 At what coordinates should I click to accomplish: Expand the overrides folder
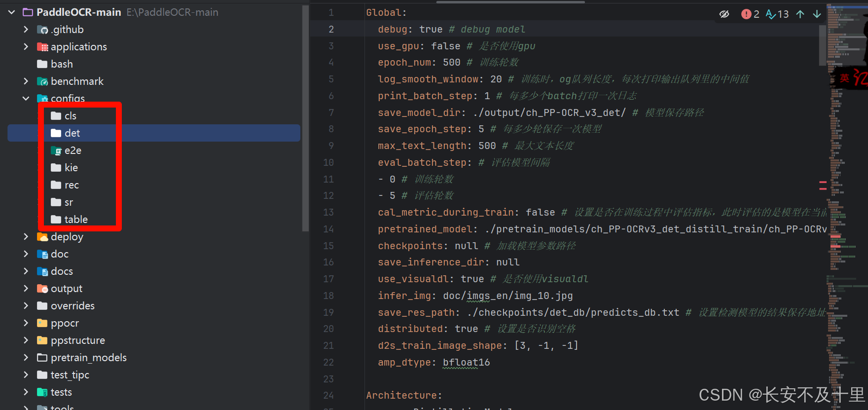(26, 306)
